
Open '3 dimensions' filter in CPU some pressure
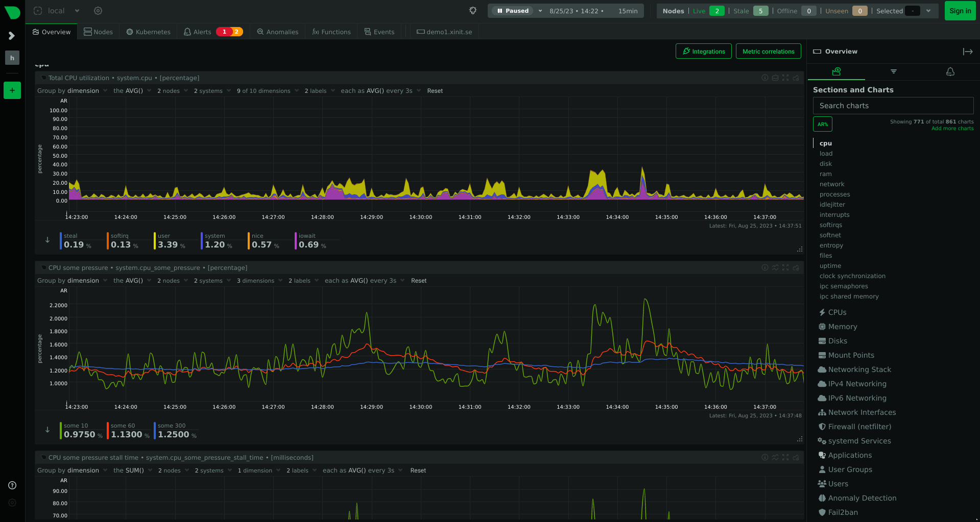pyautogui.click(x=259, y=281)
